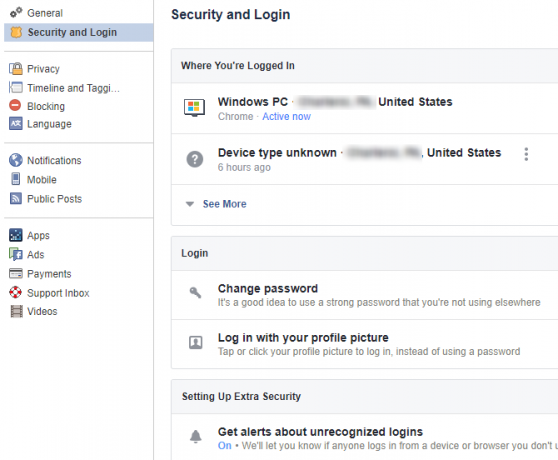The width and height of the screenshot is (558, 460).
Task: Click the Support Inbox lifebuoy icon
Action: [16, 292]
